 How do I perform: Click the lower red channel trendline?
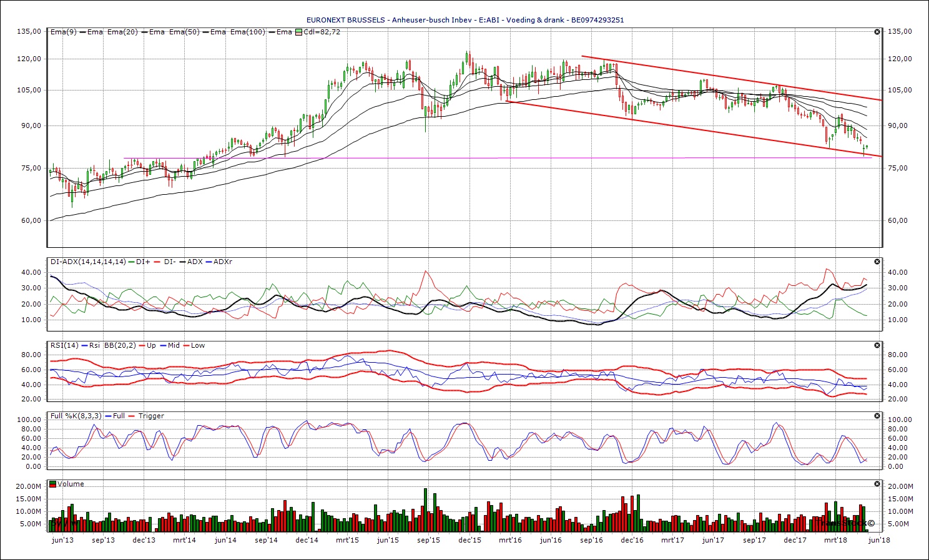click(694, 129)
